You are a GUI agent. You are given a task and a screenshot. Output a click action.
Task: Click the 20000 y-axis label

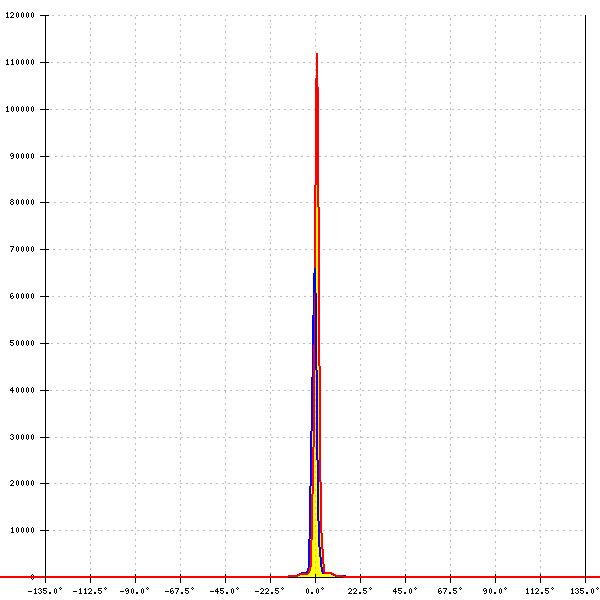[22, 483]
